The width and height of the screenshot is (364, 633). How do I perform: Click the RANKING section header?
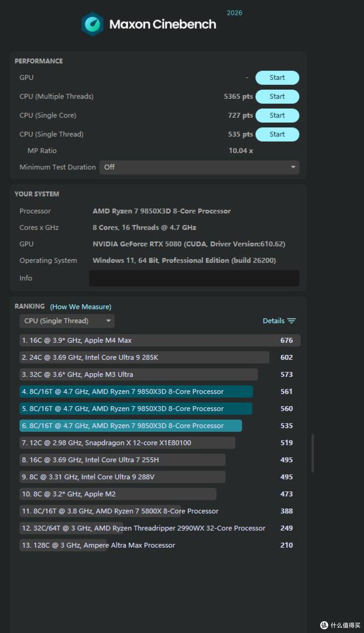(x=30, y=306)
